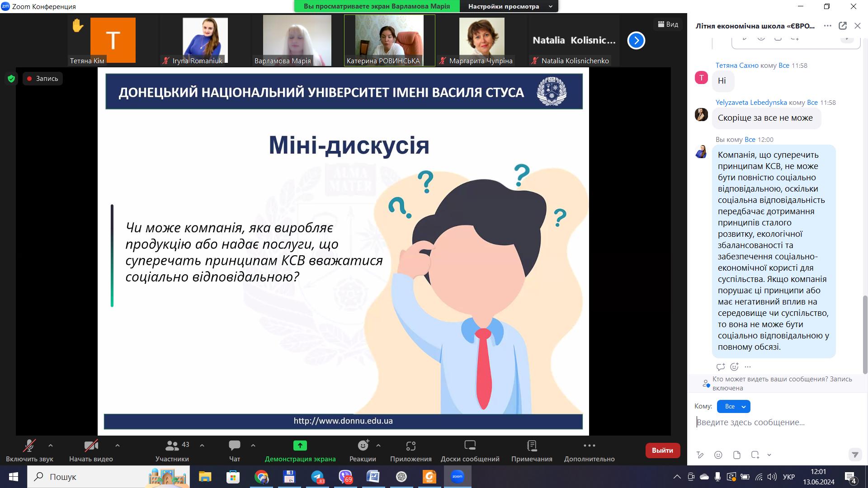Toggle the Чат chat panel
868x488 pixels.
point(235,450)
